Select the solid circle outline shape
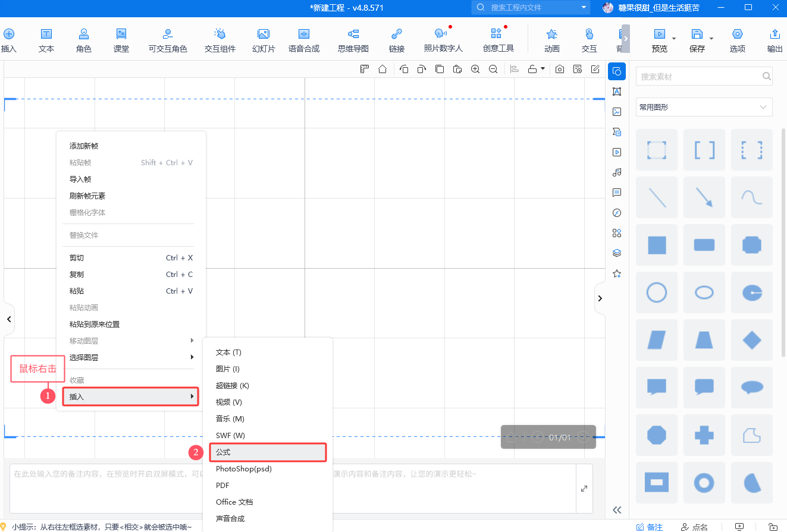Viewport: 787px width, 532px height. pyautogui.click(x=656, y=292)
